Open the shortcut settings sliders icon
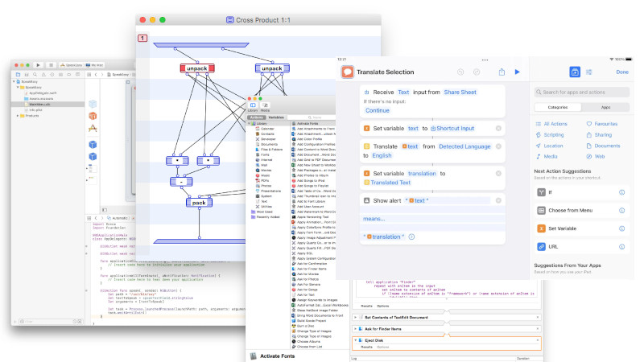This screenshot has height=362, width=644. click(589, 72)
